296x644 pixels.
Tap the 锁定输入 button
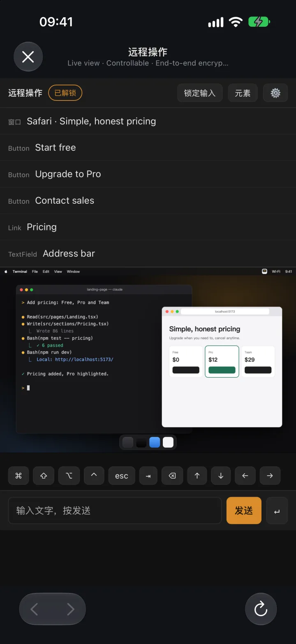[x=200, y=93]
